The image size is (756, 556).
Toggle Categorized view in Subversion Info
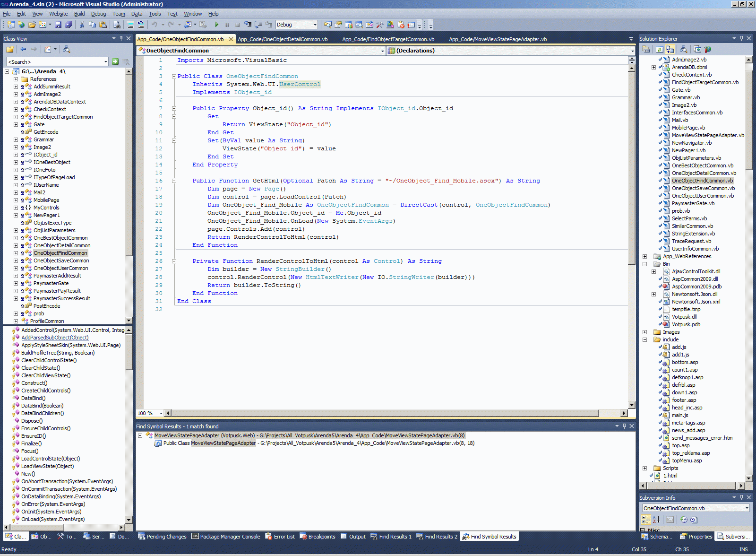[645, 520]
